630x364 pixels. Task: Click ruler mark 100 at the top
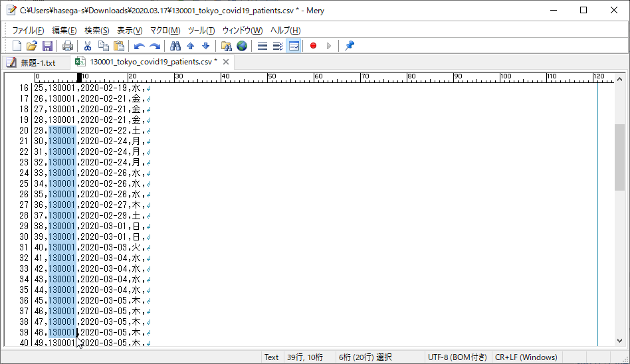(x=506, y=76)
